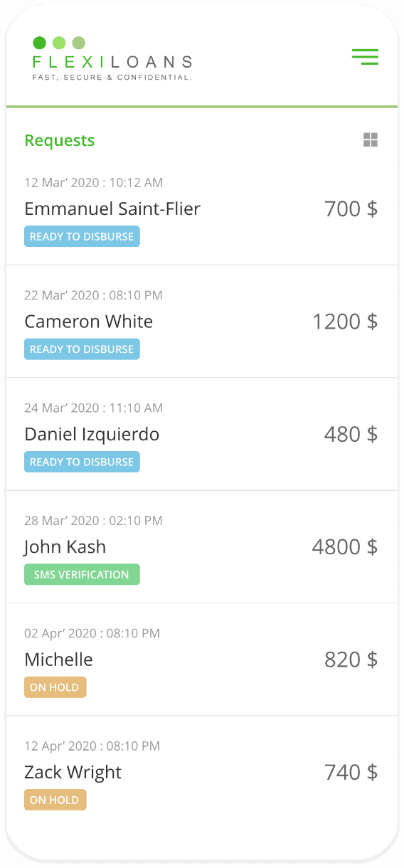Image resolution: width=404 pixels, height=868 pixels.
Task: Open Zack Wright request
Action: [x=202, y=773]
